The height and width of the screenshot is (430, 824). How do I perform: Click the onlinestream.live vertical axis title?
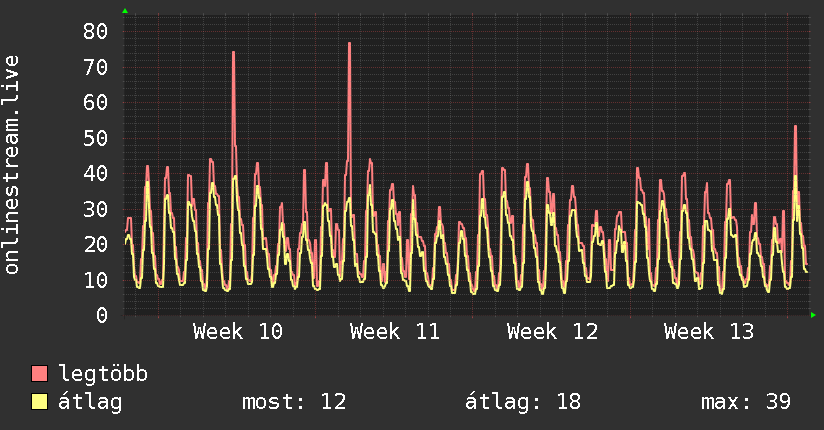[x=12, y=165]
